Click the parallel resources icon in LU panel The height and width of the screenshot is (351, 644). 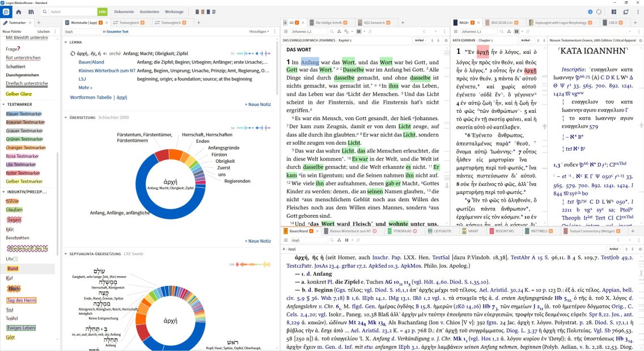359,32
